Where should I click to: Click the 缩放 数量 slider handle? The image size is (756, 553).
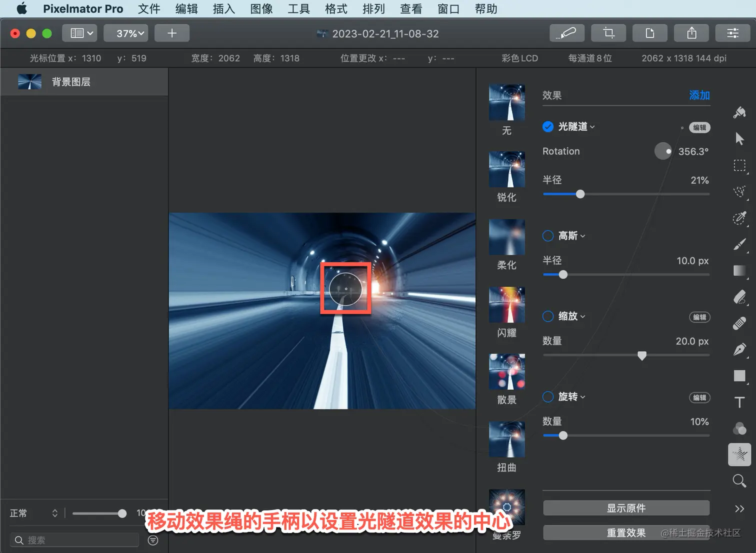click(x=642, y=355)
